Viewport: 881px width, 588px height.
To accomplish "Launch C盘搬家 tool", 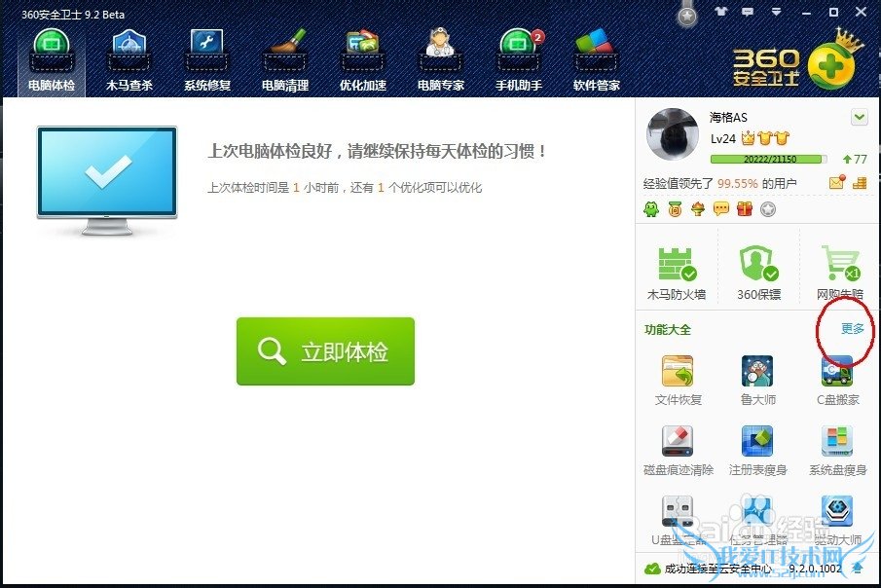I will [837, 380].
